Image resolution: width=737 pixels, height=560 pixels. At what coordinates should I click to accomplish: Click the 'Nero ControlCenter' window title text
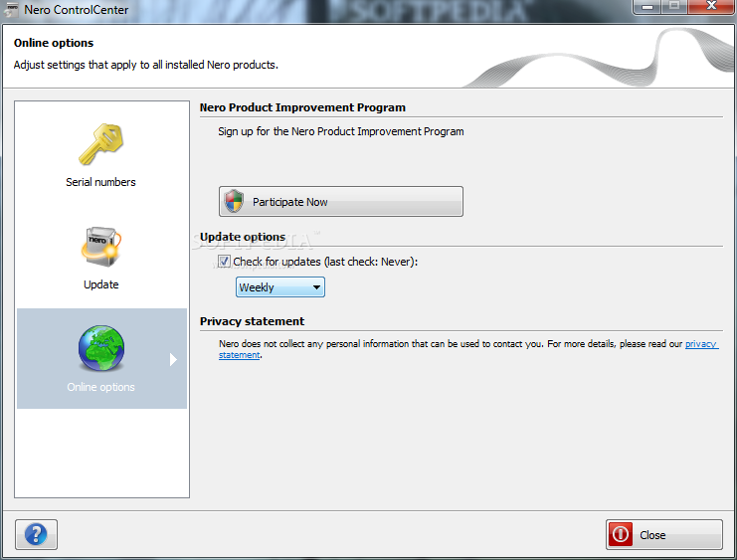point(77,10)
